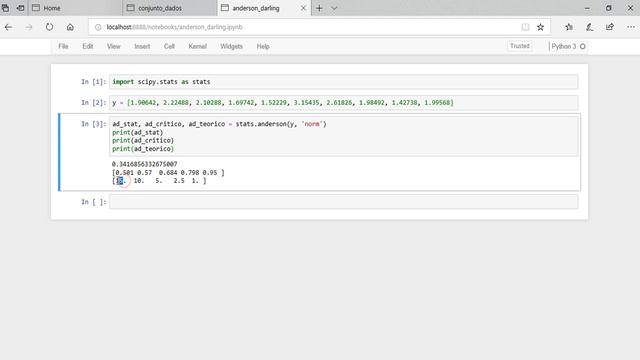The width and height of the screenshot is (640, 360).
Task: Open the browser home page icon
Action: pos(70,27)
